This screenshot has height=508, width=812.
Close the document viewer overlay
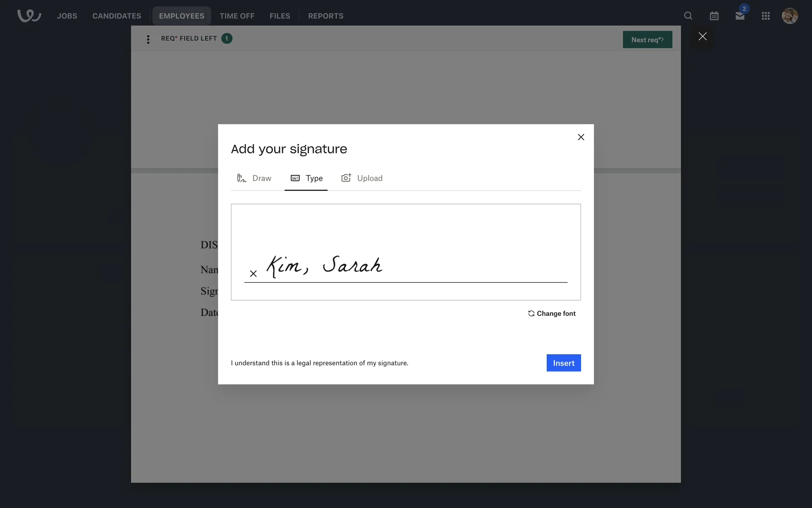[x=702, y=36]
